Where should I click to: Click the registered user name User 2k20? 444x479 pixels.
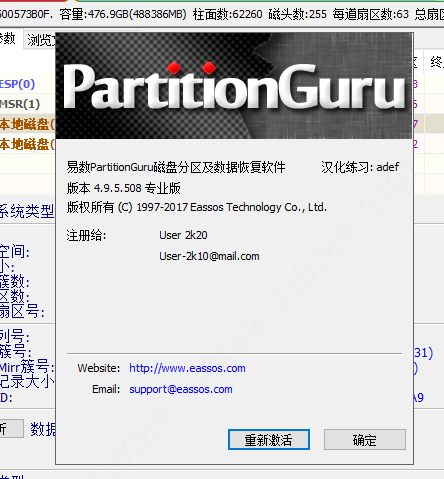183,235
